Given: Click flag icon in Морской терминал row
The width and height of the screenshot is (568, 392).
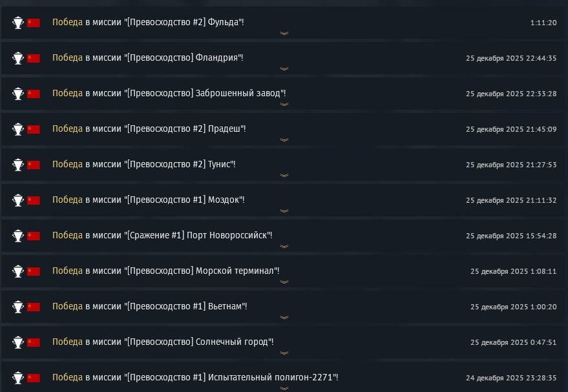Looking at the screenshot, I should click(34, 271).
